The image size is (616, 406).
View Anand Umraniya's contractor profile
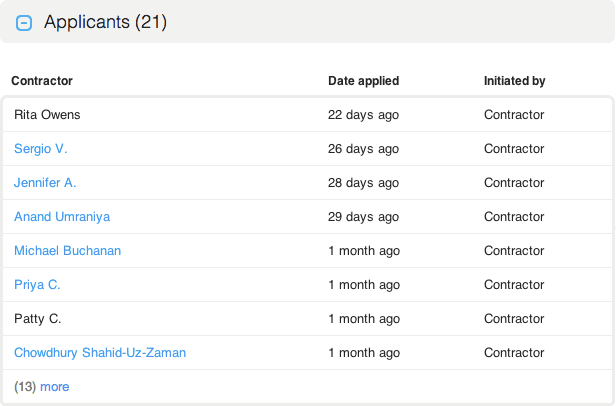62,217
